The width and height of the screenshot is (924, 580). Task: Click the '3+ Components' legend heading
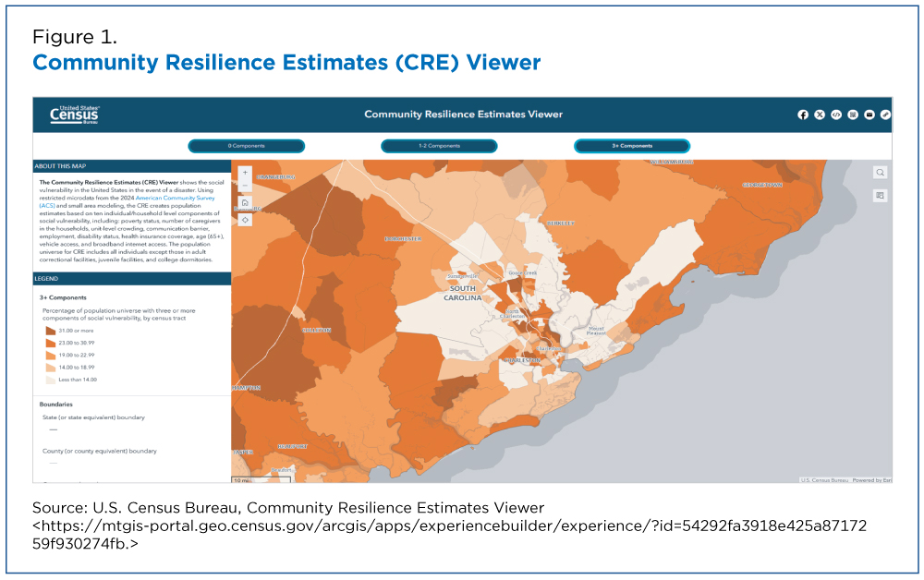pos(63,298)
